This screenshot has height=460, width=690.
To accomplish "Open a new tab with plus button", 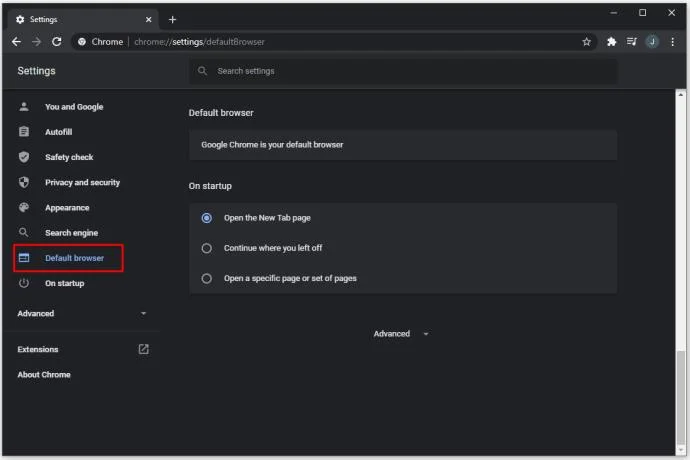I will pos(172,19).
